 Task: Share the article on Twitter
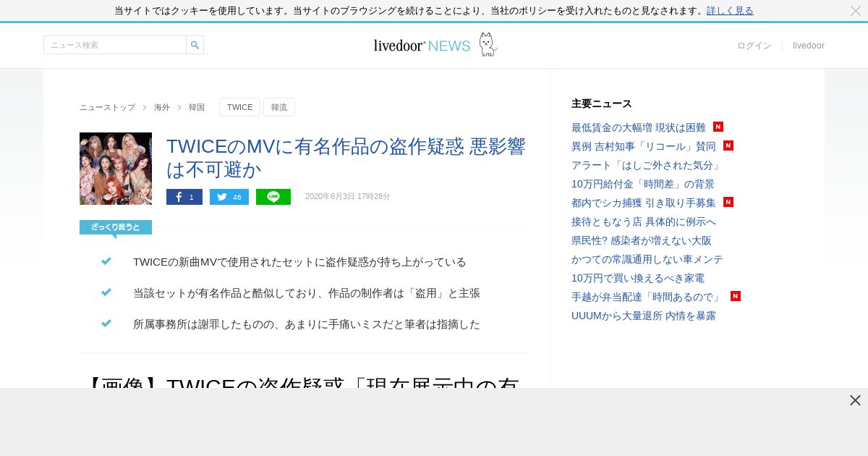pyautogui.click(x=229, y=197)
